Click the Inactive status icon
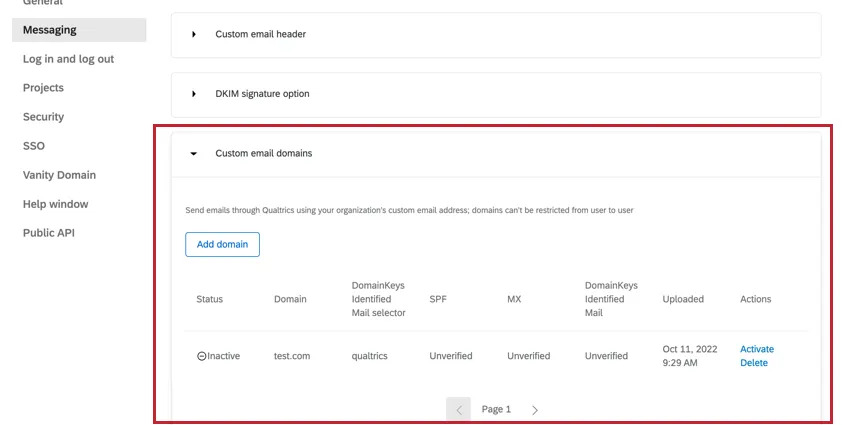Screen dimensions: 850x425 (x=201, y=356)
